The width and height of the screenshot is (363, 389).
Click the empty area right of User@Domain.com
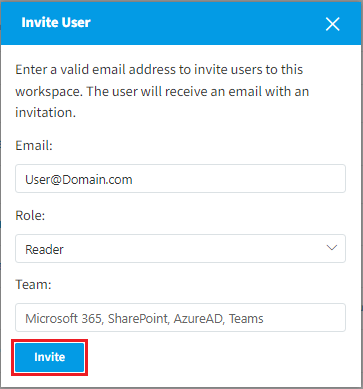tap(238, 179)
